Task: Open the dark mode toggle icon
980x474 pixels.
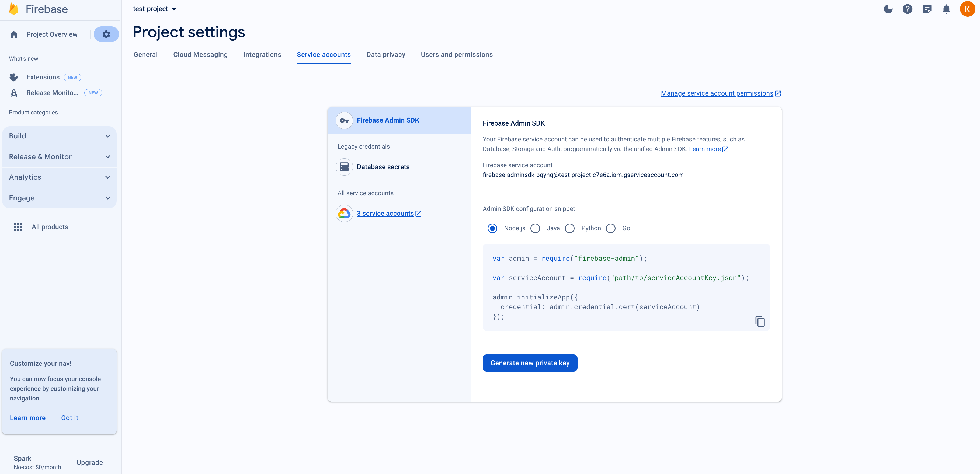Action: pyautogui.click(x=888, y=9)
